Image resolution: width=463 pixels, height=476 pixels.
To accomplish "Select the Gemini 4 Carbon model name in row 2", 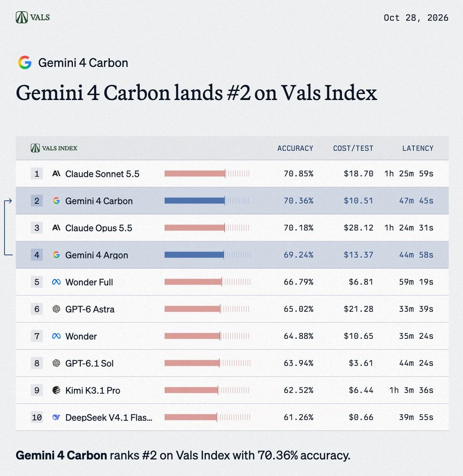I will (99, 201).
